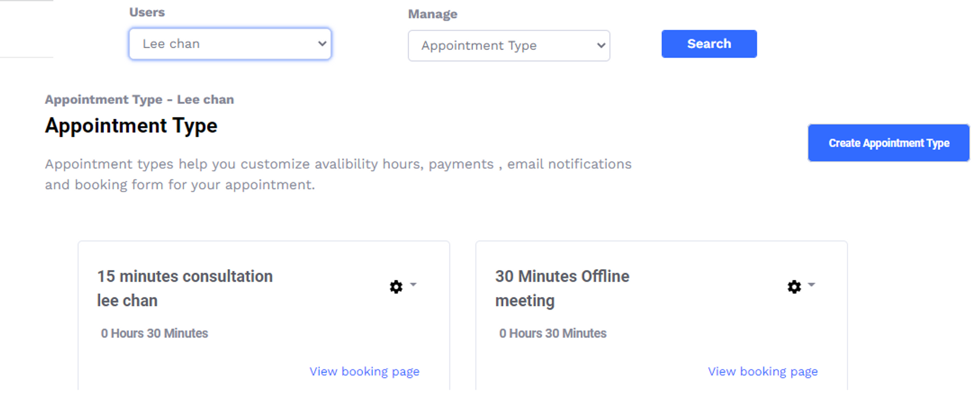The height and width of the screenshot is (415, 980).
Task: Click the blue Search button
Action: pyautogui.click(x=709, y=44)
